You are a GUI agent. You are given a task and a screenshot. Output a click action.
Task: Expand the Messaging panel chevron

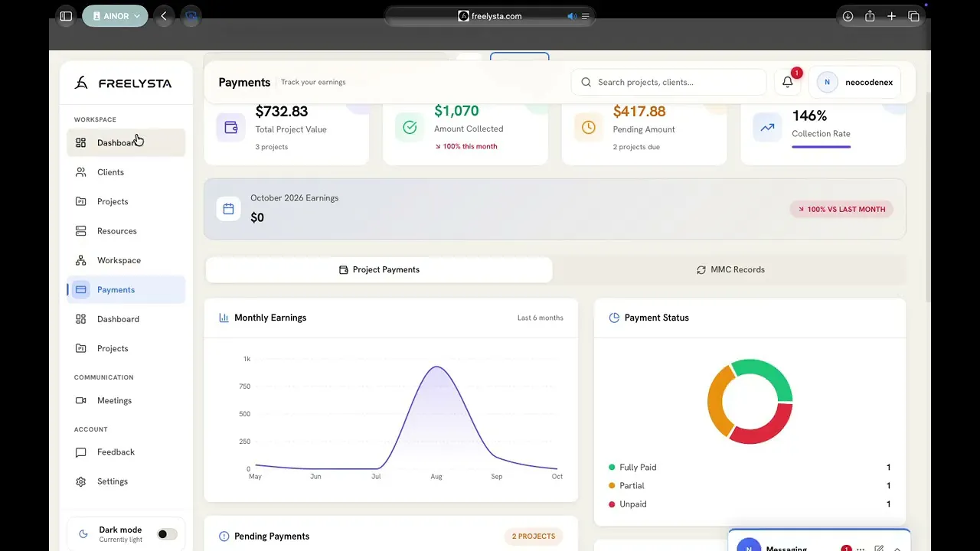(897, 548)
